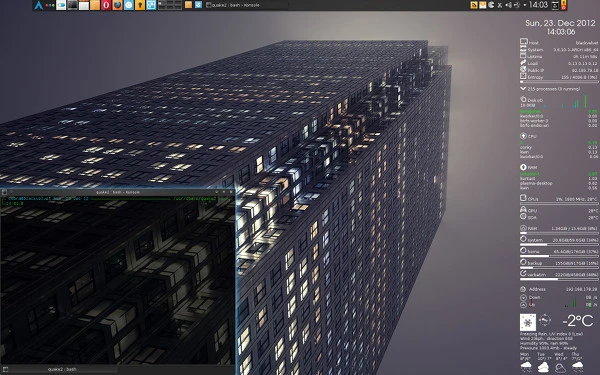Launch the toggle-switch settings icon in panel
This screenshot has width=600, height=375.
pyautogui.click(x=61, y=5)
